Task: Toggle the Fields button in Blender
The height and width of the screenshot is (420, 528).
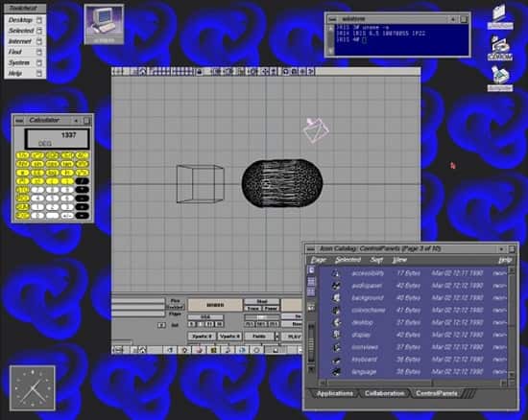Action: [259, 336]
